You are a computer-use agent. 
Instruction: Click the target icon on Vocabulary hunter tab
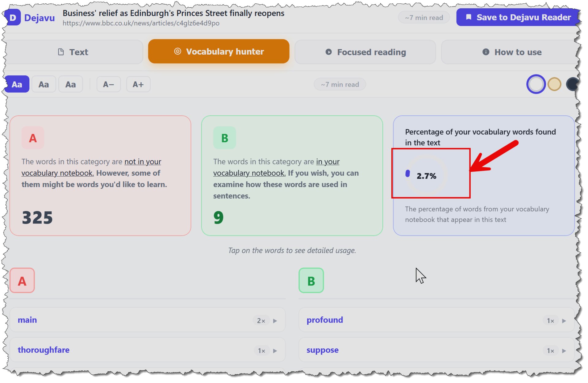coord(177,52)
